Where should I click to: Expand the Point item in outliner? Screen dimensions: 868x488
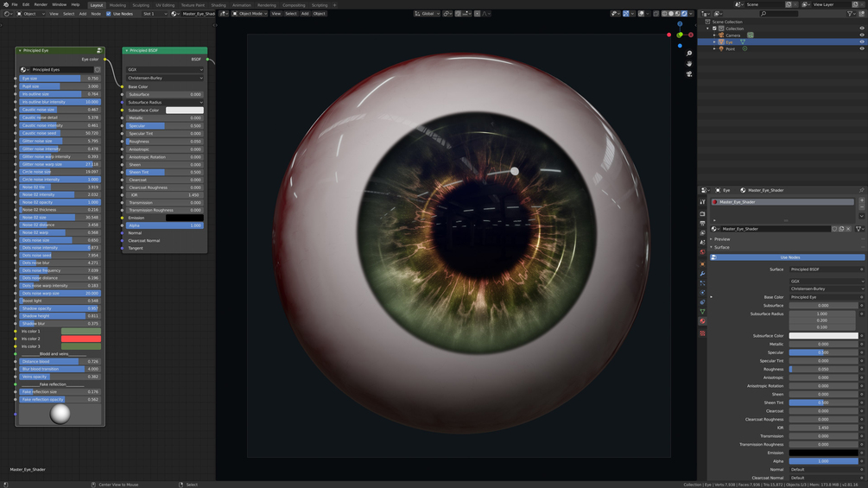coord(714,48)
